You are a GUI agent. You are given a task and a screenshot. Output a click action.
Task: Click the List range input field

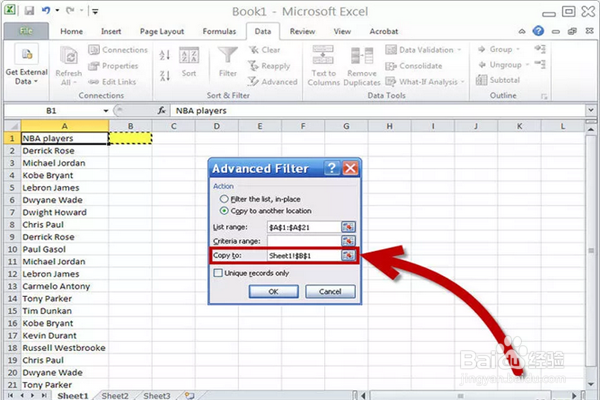coord(304,227)
